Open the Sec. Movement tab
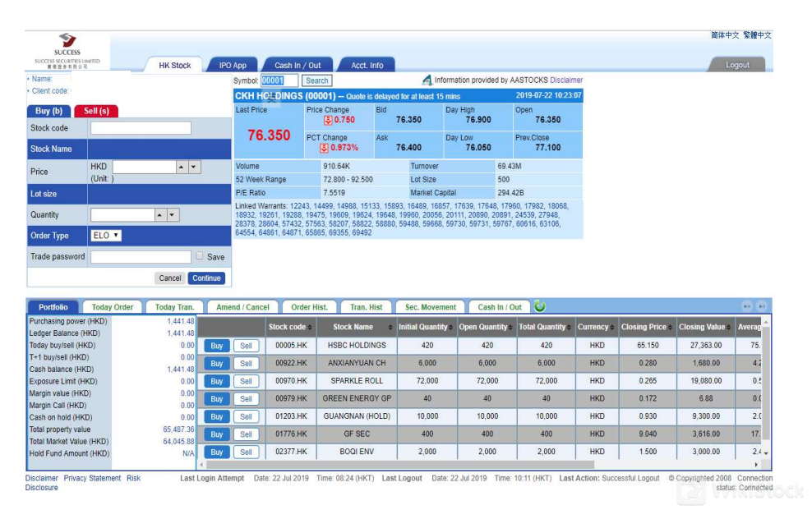Screen dimensions: 812x519 click(x=431, y=307)
